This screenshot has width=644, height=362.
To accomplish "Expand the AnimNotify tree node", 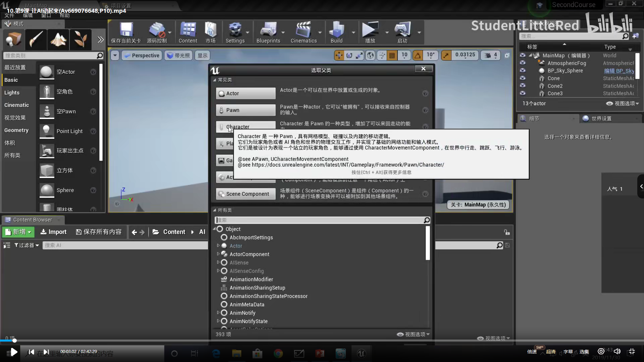I will pos(218,313).
